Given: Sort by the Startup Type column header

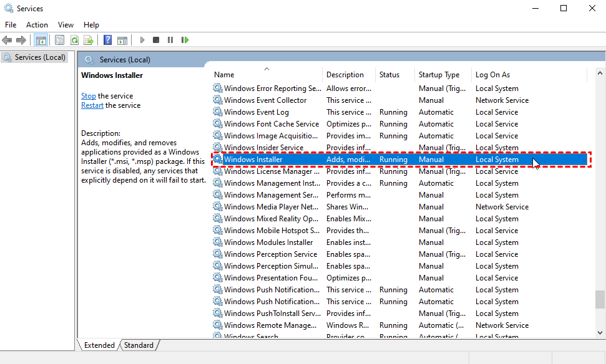Looking at the screenshot, I should click(x=439, y=75).
